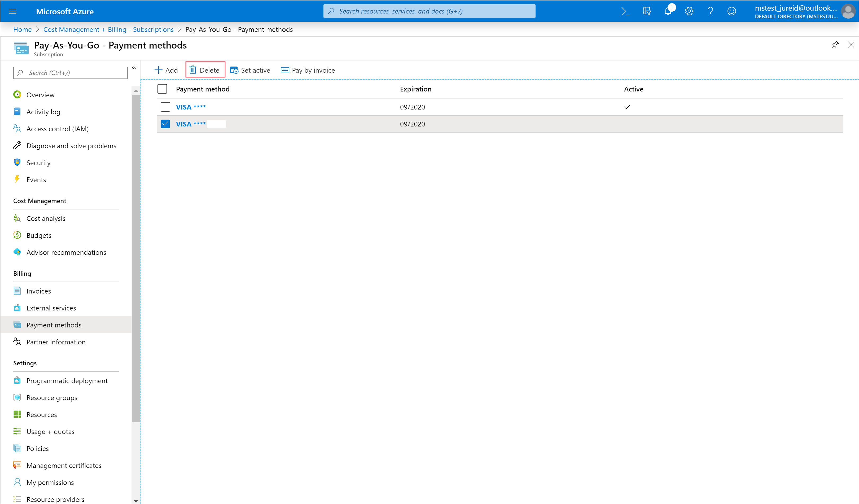Open the directory and subscription filter icon
Viewport: 859px width, 504px height.
point(647,11)
